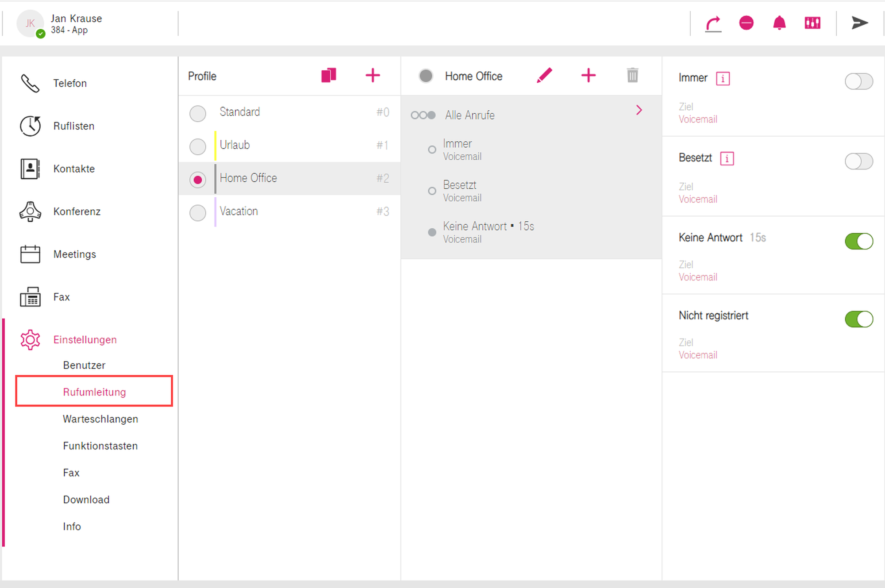Select the Urlaub profile radio button
Viewport: 885px width, 588px height.
point(198,146)
